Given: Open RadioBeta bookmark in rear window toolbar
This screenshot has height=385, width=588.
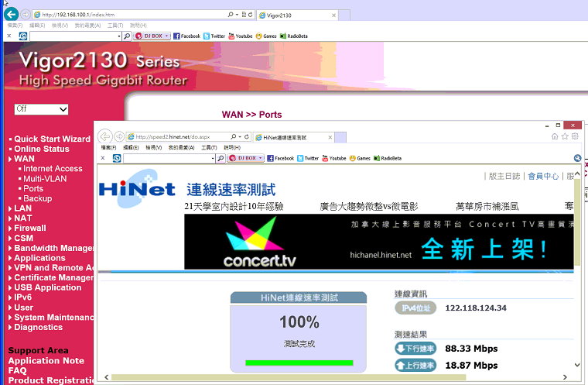Looking at the screenshot, I should pyautogui.click(x=294, y=36).
